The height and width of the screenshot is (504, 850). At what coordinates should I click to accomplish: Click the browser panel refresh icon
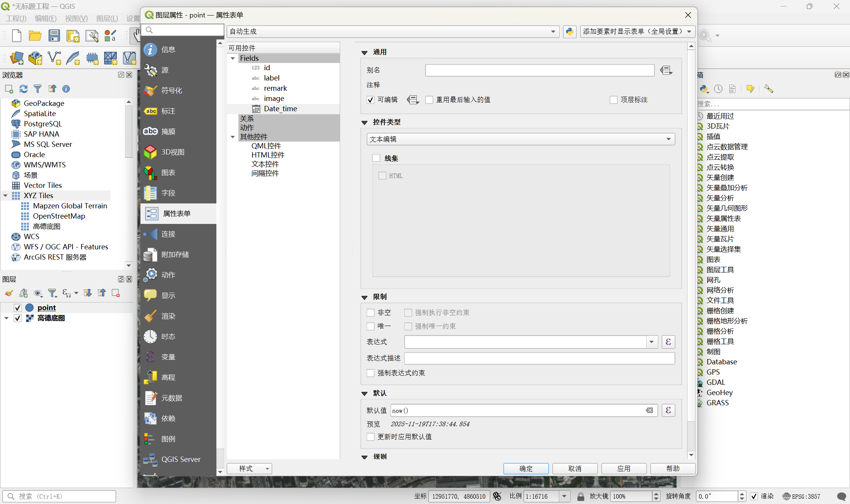point(24,89)
